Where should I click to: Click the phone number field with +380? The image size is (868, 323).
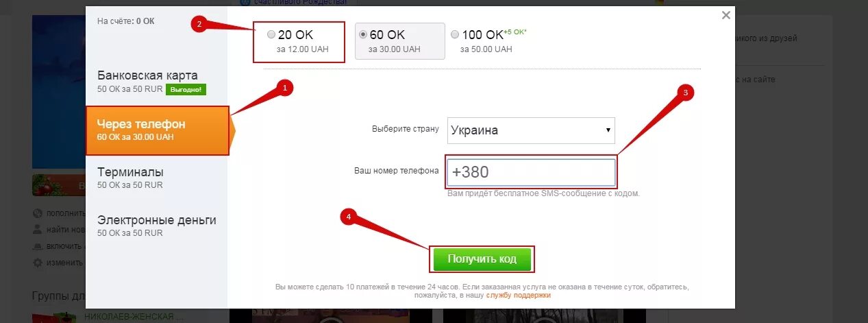(532, 172)
